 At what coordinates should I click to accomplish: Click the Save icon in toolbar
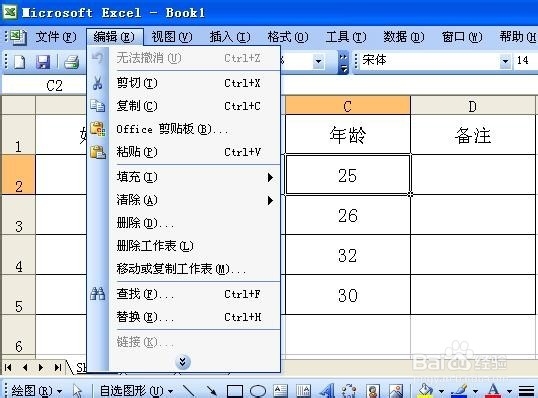[43, 62]
